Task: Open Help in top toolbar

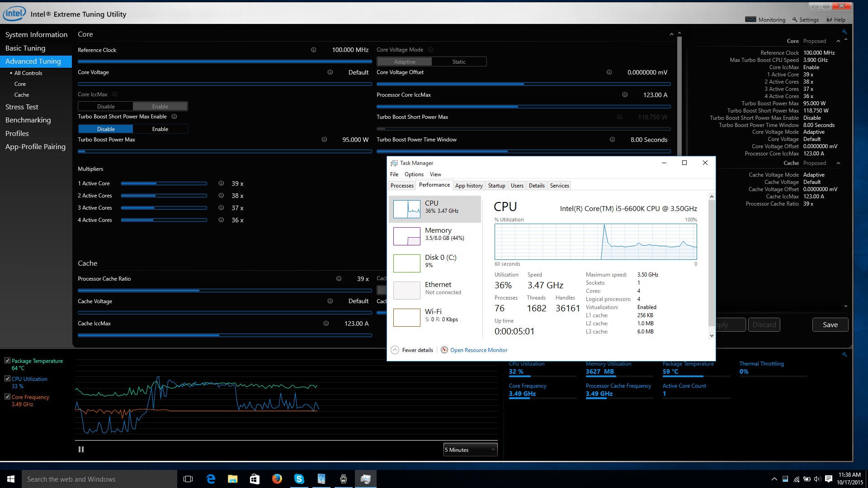Action: pos(836,20)
